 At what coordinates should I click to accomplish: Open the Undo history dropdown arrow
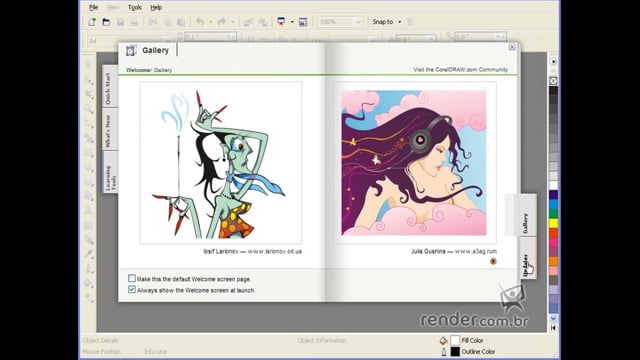point(211,22)
